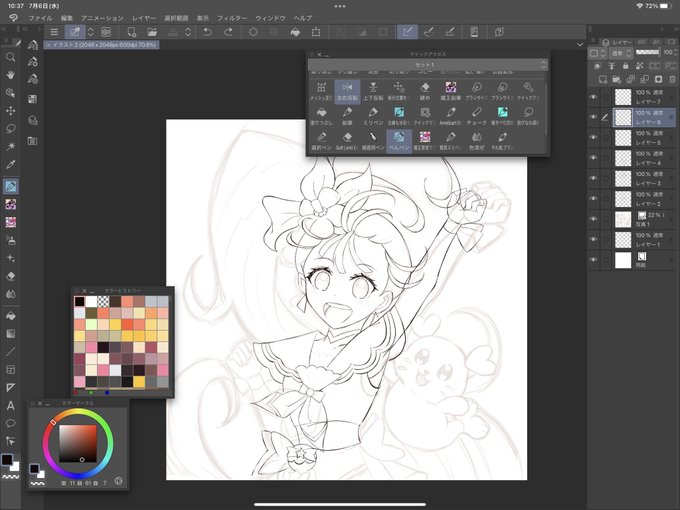
Task: Click stepper arrows beside the save icon
Action: pos(188,32)
